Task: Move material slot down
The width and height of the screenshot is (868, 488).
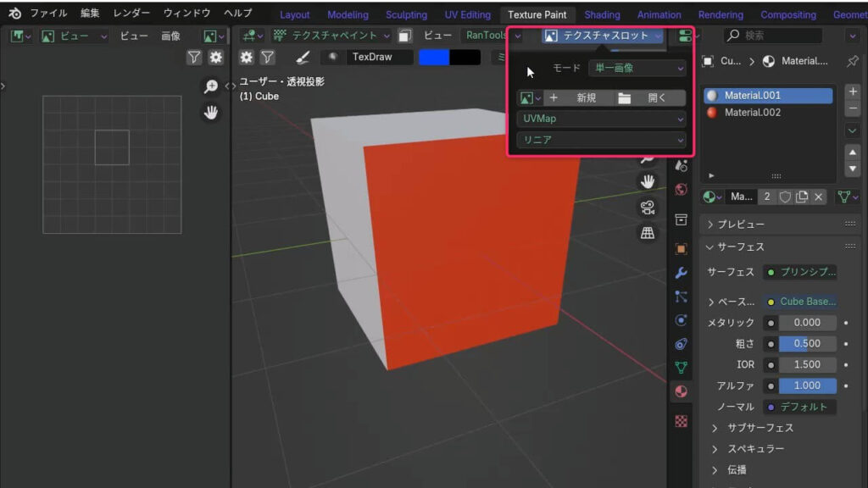Action: (853, 169)
